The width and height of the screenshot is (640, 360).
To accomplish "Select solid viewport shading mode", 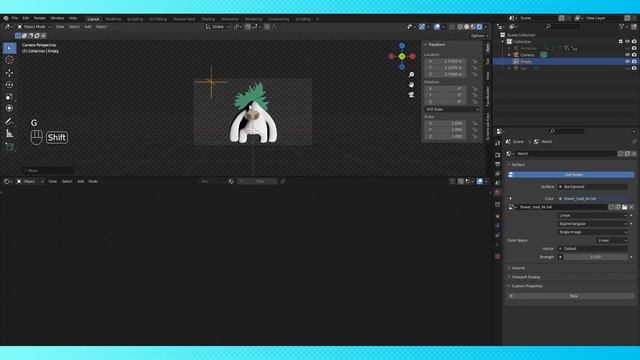I will 467,27.
